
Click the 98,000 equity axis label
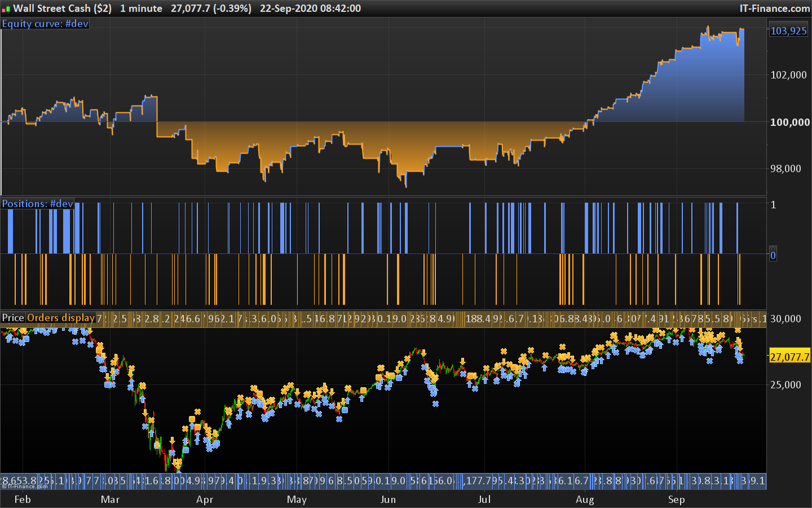click(x=785, y=169)
